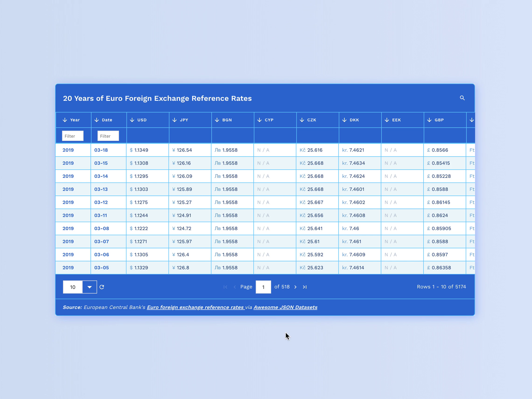The height and width of the screenshot is (399, 532).
Task: Click the DKK value kr. 7.46
Action: pos(350,228)
